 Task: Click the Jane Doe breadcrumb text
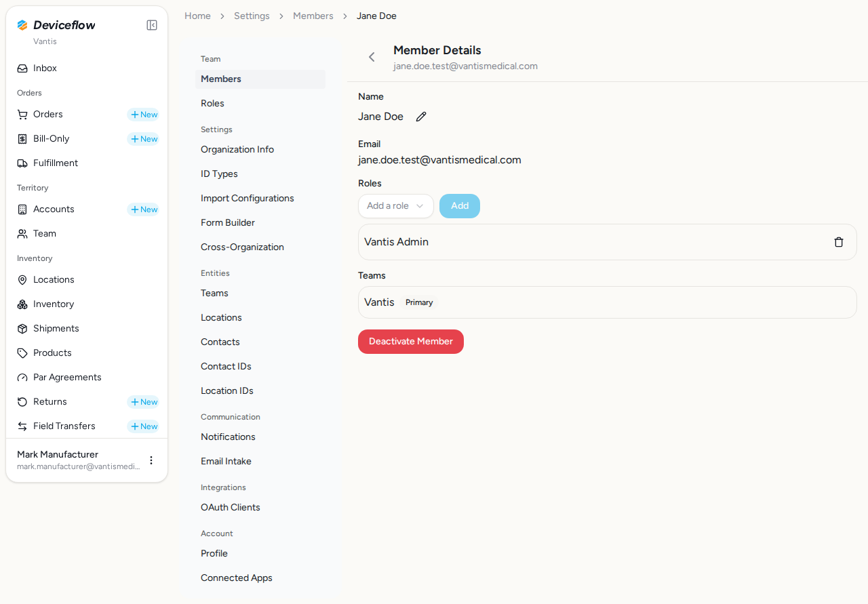pos(376,16)
